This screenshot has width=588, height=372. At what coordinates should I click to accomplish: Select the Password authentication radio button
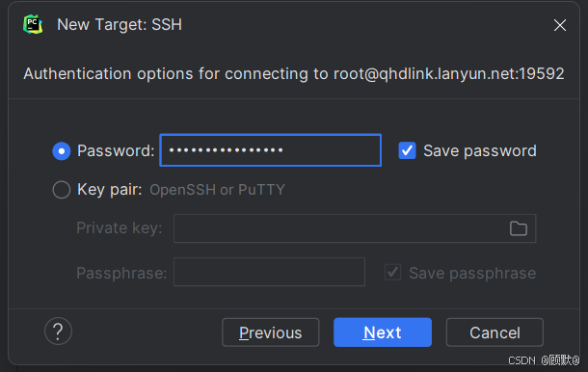[62, 151]
